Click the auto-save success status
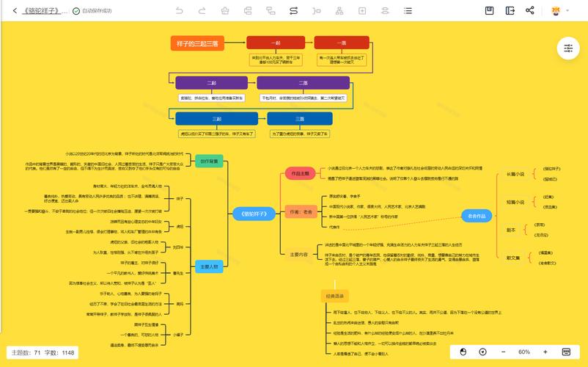 click(x=92, y=11)
